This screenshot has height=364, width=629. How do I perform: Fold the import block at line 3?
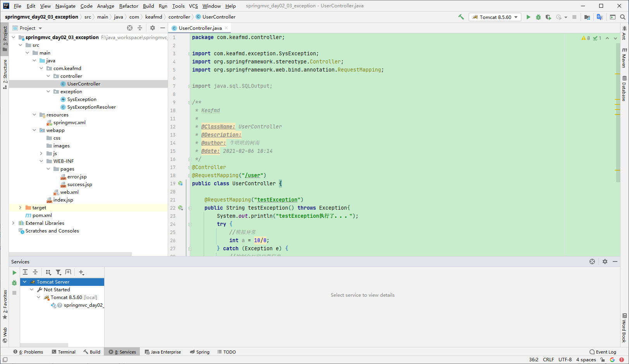tap(189, 54)
